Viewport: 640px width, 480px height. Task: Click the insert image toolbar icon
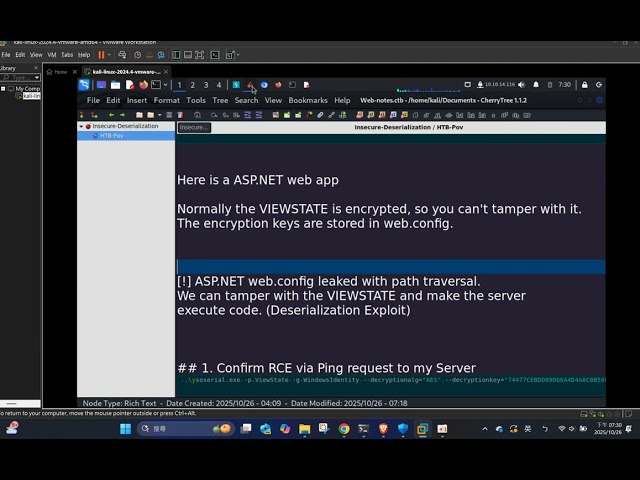(x=276, y=115)
